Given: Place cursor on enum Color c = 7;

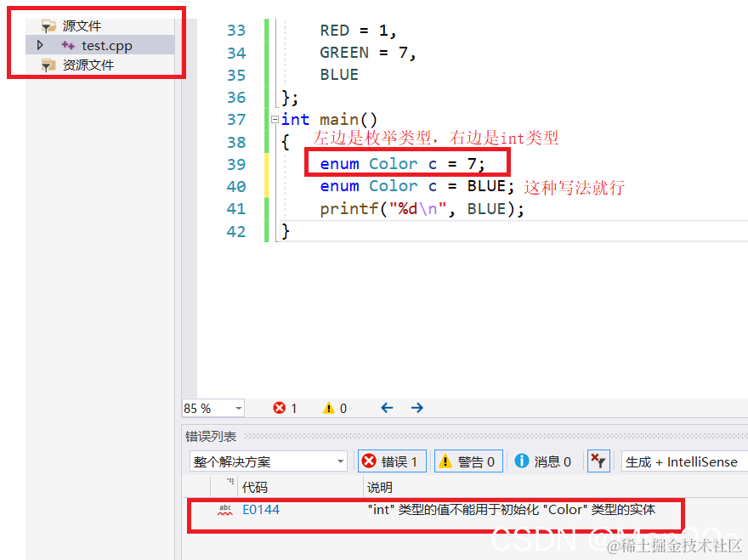Looking at the screenshot, I should [403, 164].
